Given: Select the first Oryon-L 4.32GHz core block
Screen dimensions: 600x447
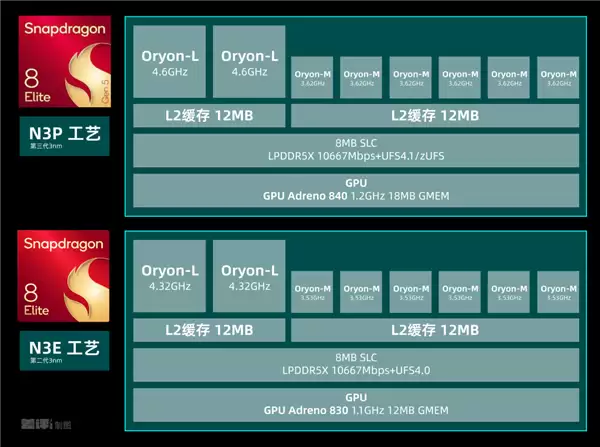Looking at the screenshot, I should 168,277.
